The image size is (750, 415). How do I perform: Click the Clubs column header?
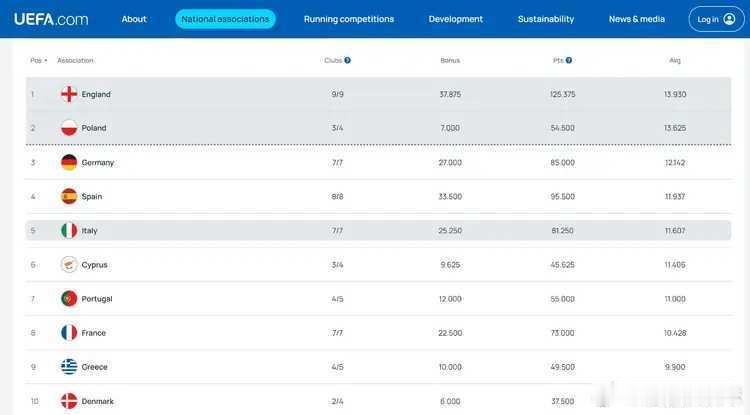point(333,60)
